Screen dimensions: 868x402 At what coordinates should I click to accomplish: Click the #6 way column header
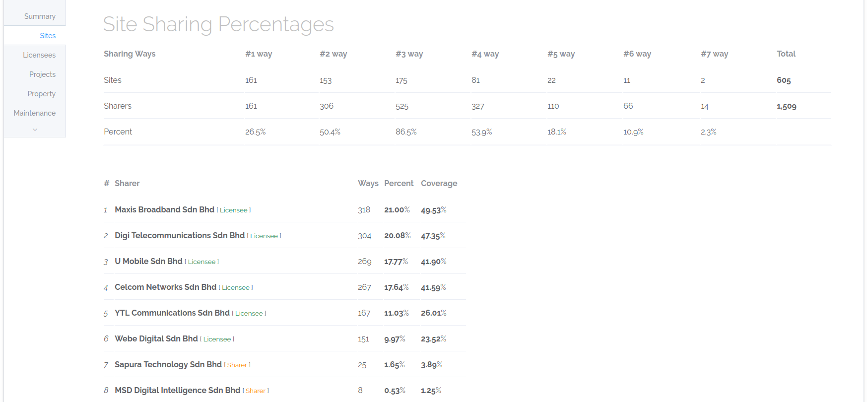coord(637,54)
